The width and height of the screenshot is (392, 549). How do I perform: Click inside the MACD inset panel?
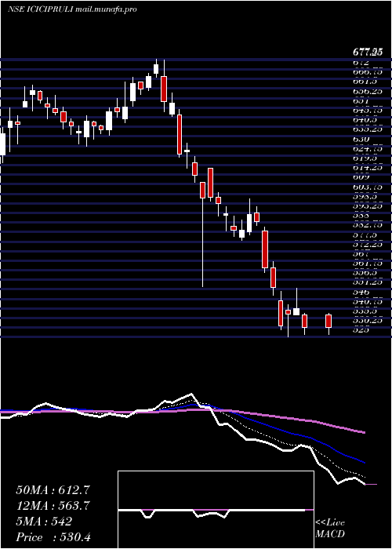[216, 510]
